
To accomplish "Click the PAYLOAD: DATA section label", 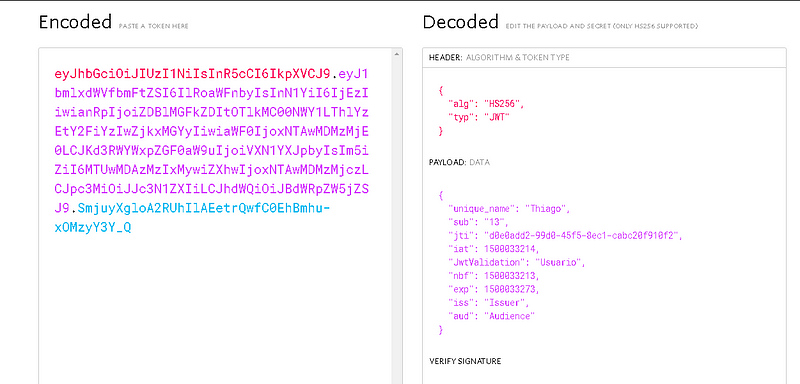I will 459,163.
